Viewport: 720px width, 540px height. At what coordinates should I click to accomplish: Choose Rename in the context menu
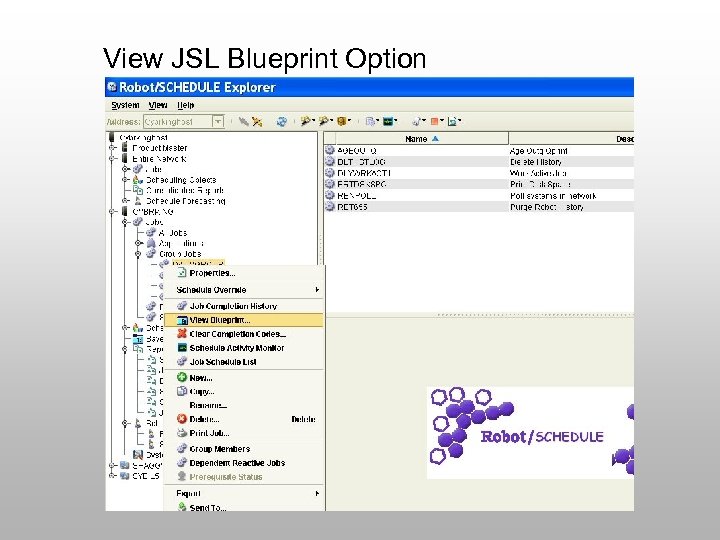click(244, 405)
